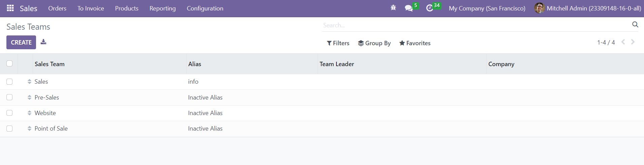Go to next page arrow
Viewport: 644px width, 165px height.
pos(633,42)
